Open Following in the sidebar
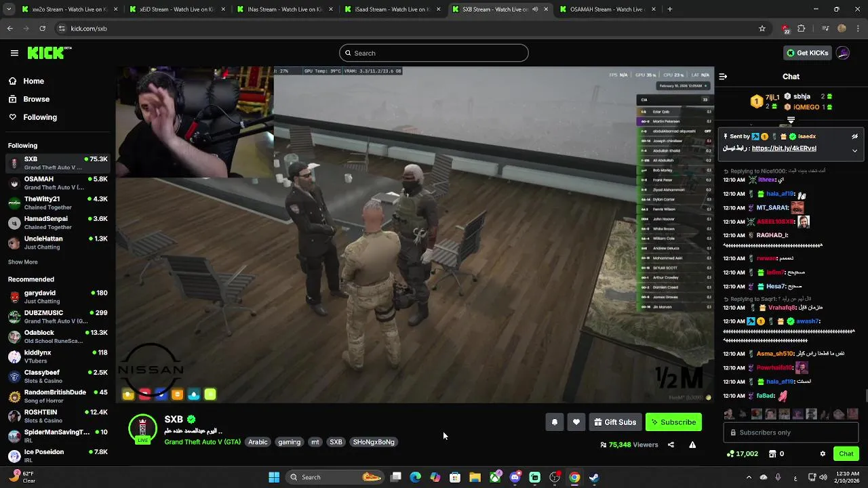This screenshot has height=488, width=868. (x=40, y=117)
